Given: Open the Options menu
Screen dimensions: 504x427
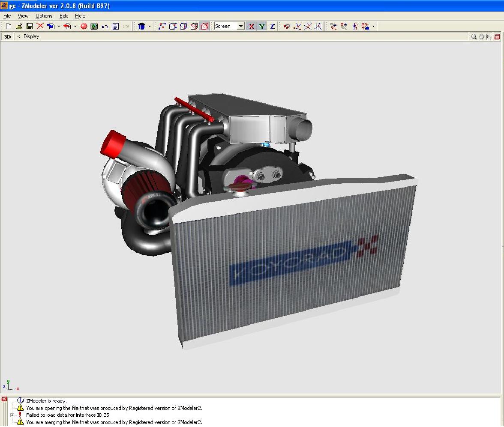Looking at the screenshot, I should [44, 16].
